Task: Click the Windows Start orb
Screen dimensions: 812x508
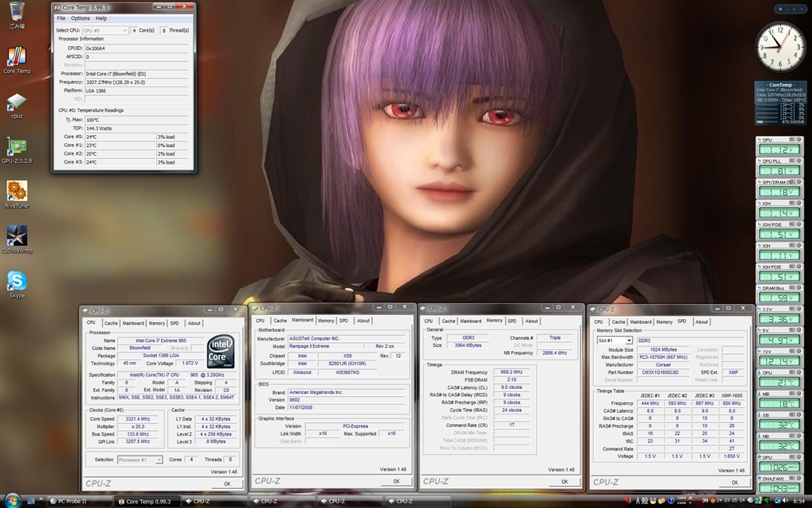Action: coord(13,500)
